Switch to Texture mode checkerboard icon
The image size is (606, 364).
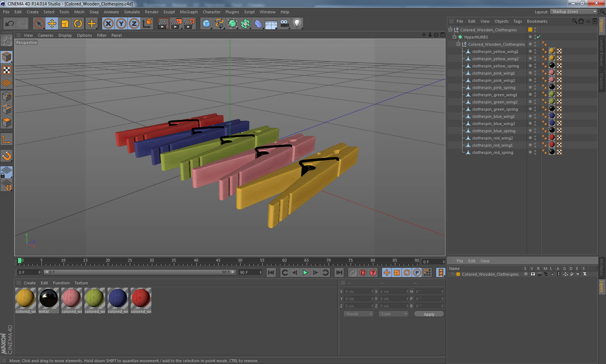[7, 70]
